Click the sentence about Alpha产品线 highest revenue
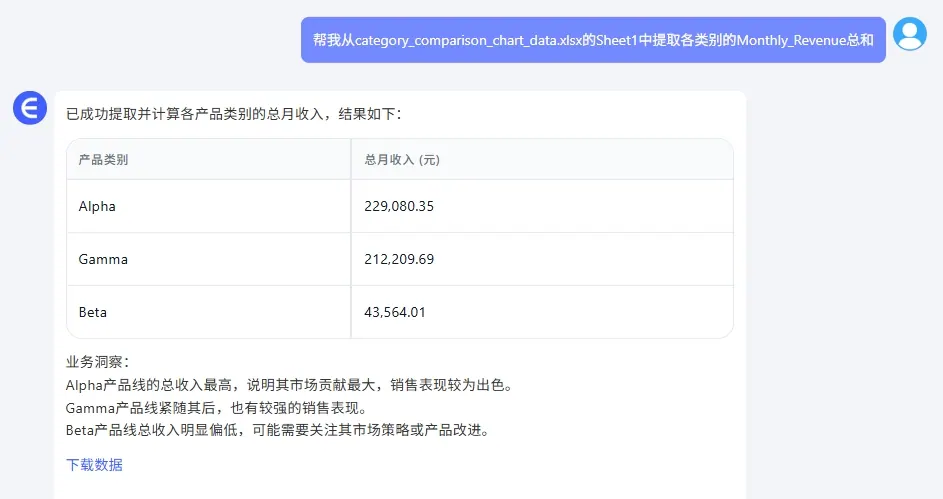 tap(289, 385)
